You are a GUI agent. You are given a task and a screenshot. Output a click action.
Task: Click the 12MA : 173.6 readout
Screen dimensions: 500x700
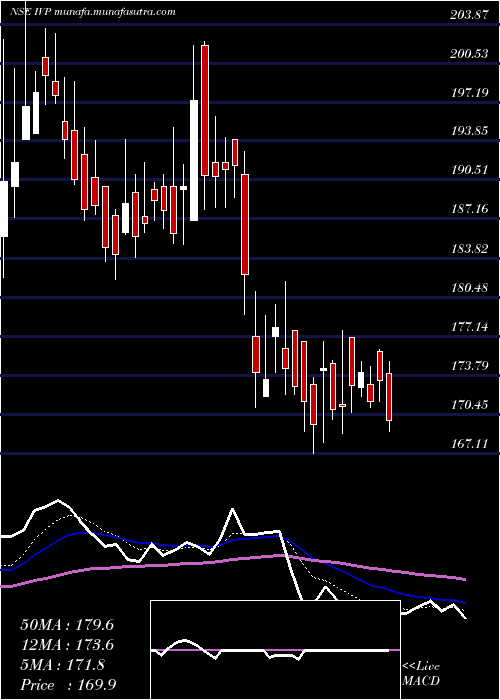[x=67, y=645]
